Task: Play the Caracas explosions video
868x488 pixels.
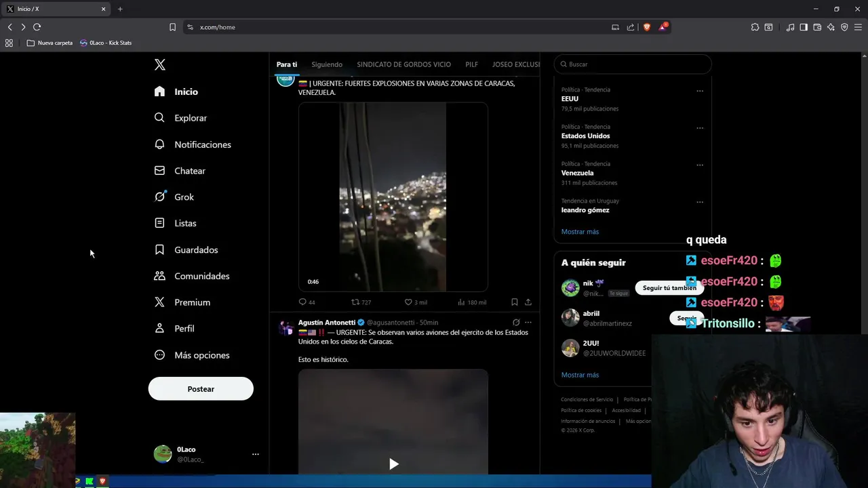Action: tap(393, 197)
